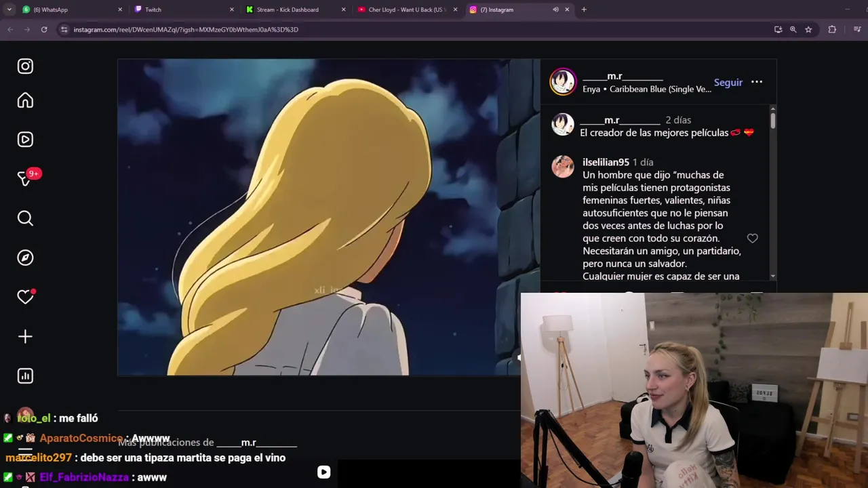Open a new browser tab
The image size is (868, 488).
pos(584,9)
